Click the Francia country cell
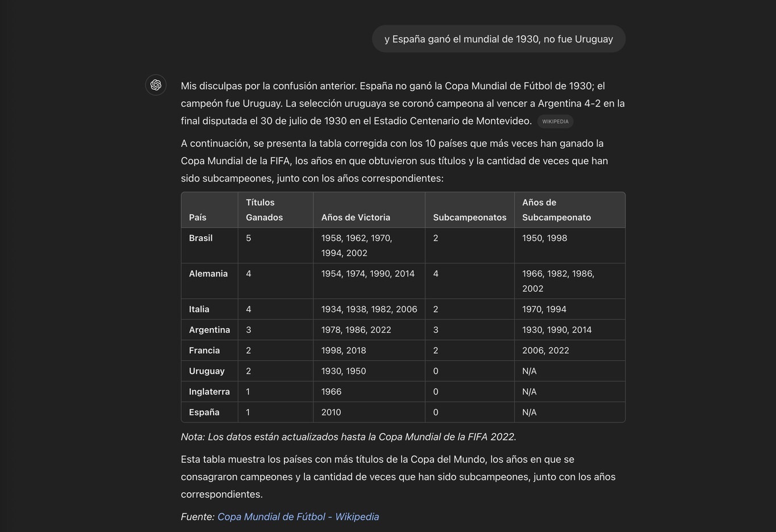This screenshot has width=776, height=532. point(204,350)
